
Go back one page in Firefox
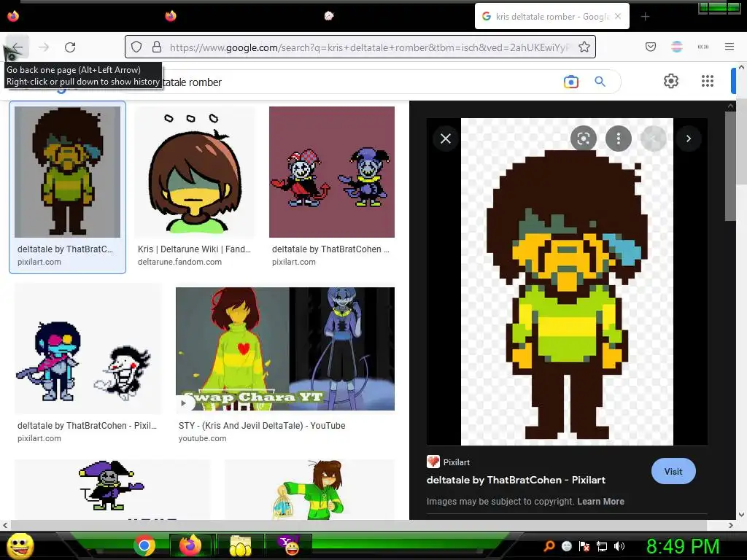[18, 47]
